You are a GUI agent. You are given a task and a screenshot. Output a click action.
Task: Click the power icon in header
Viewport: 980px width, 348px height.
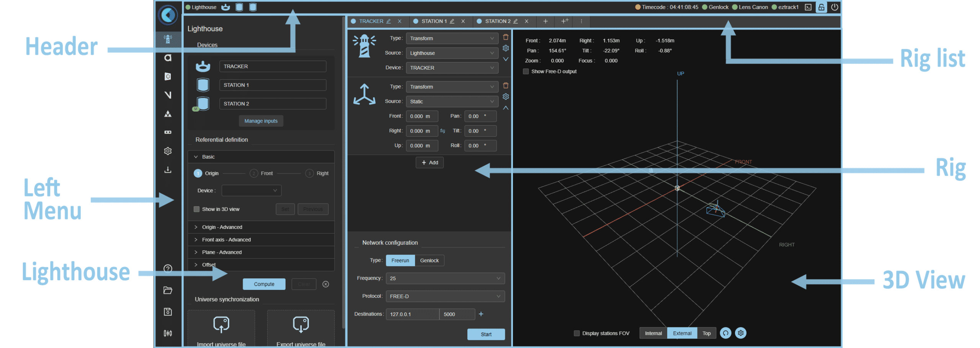[x=835, y=7]
